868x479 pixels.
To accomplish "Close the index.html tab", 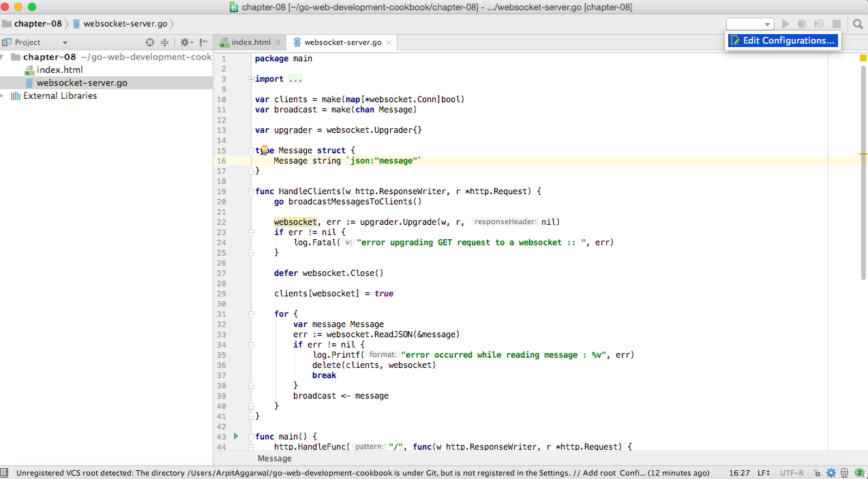I will click(278, 42).
